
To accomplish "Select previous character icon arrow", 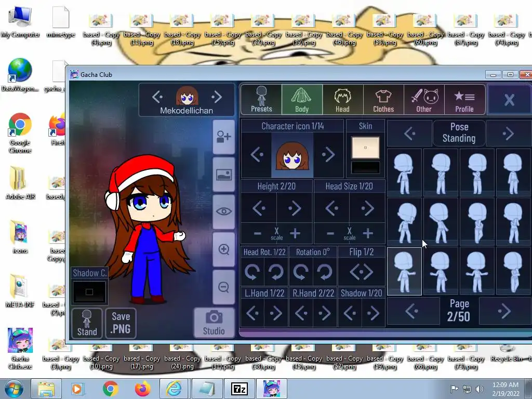I will (257, 155).
